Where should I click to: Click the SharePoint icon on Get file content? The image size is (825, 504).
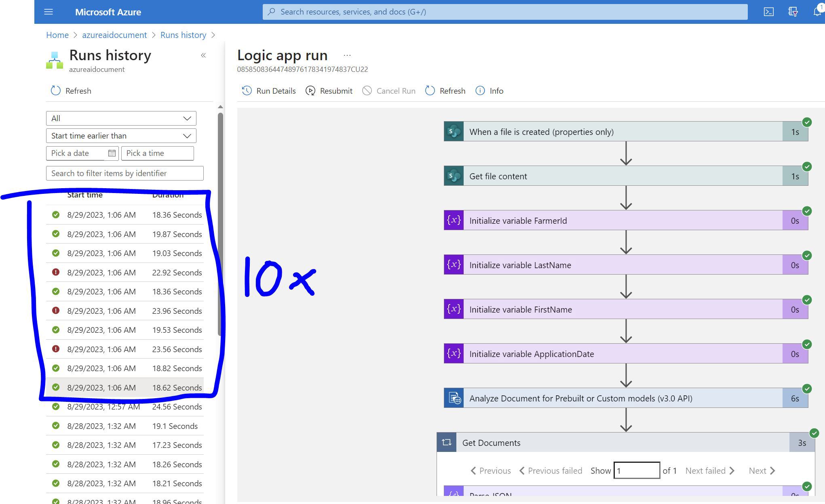[454, 176]
